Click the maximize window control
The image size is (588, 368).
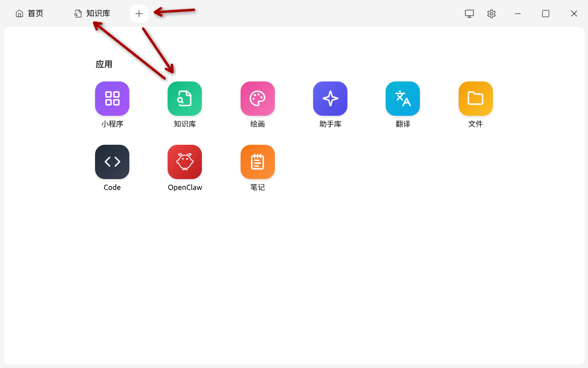545,13
